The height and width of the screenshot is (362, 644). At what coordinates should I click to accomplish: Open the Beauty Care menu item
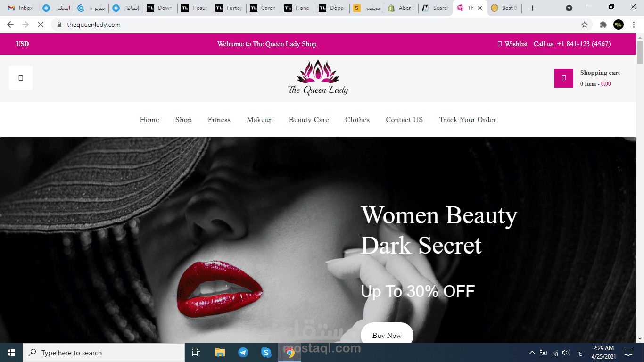click(x=309, y=120)
